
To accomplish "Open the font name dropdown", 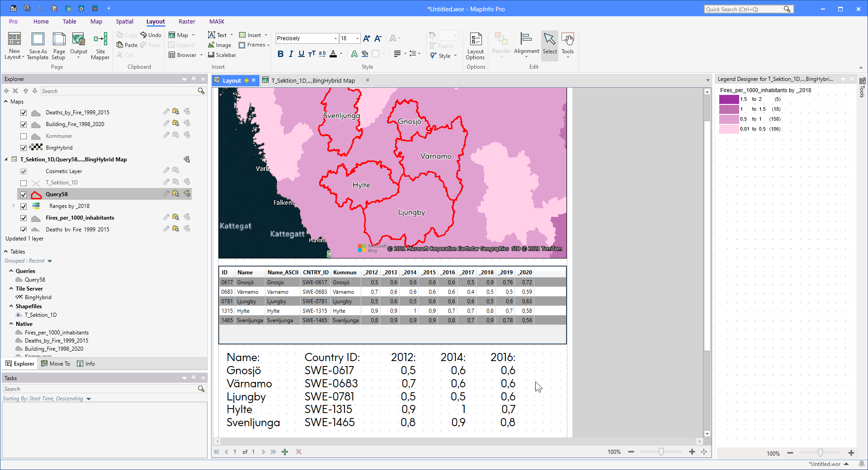I will [x=335, y=38].
